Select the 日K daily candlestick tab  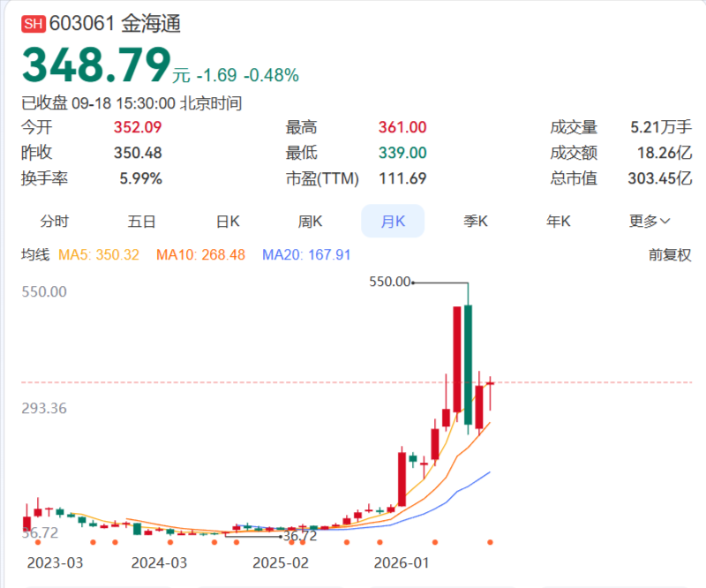coord(228,222)
